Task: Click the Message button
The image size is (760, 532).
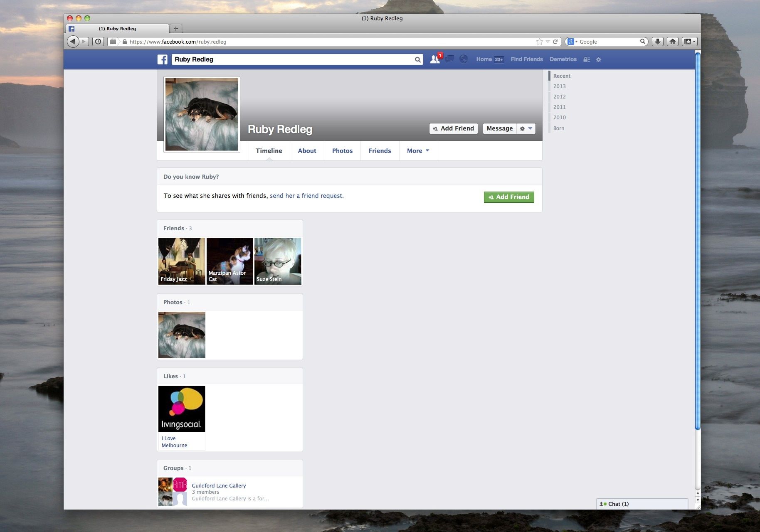Action: point(499,128)
